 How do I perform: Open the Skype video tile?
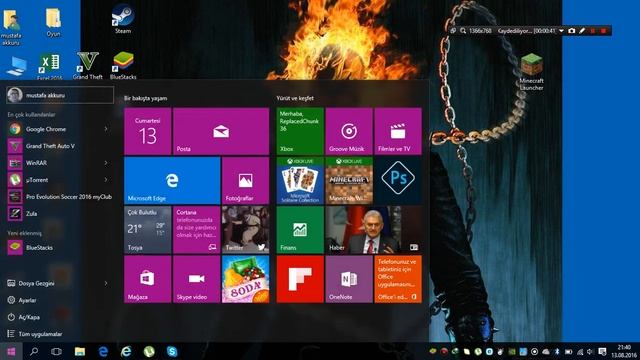point(196,279)
